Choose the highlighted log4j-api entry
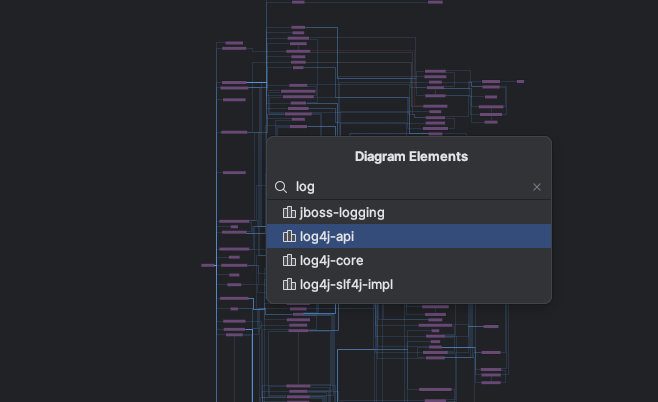 [x=327, y=236]
